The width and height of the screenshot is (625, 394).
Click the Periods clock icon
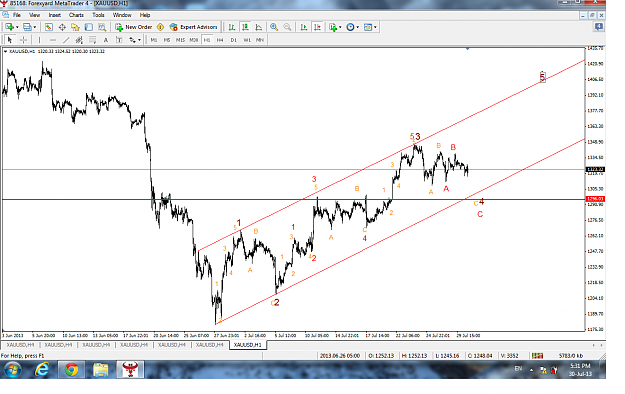(x=350, y=27)
